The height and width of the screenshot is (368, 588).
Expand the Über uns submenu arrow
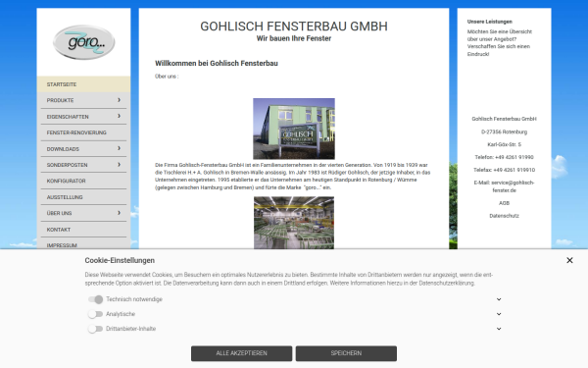click(119, 213)
